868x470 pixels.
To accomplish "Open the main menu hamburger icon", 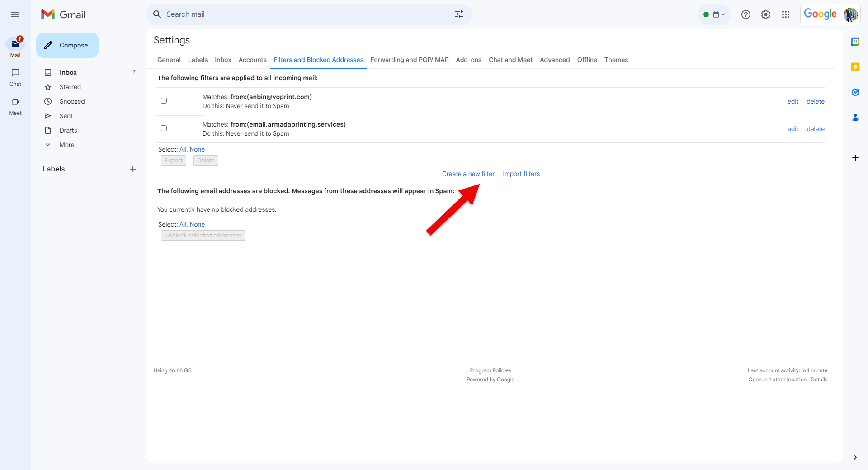I will pyautogui.click(x=15, y=14).
